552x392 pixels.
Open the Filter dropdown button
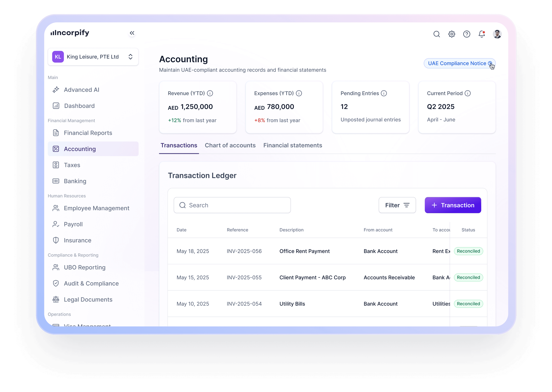pyautogui.click(x=397, y=205)
